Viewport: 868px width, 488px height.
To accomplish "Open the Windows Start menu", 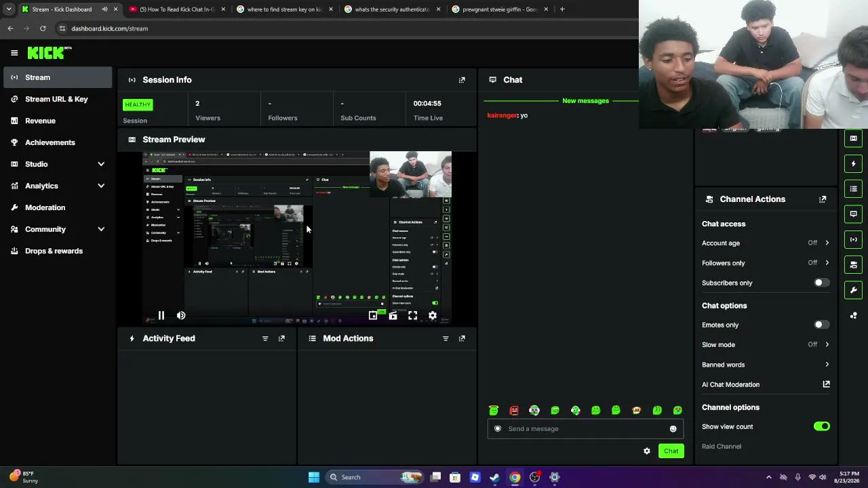I will 314,477.
